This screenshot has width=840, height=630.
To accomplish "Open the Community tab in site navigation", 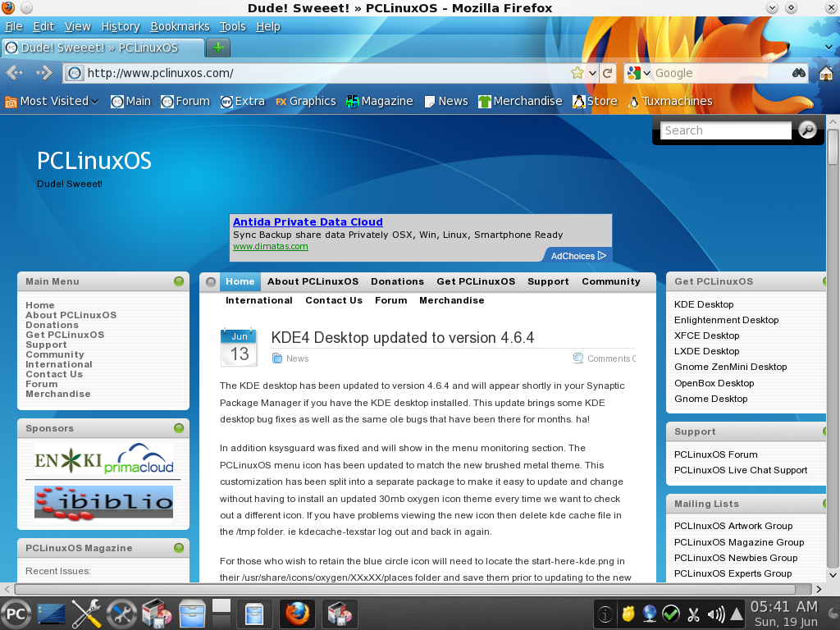I will click(x=610, y=282).
